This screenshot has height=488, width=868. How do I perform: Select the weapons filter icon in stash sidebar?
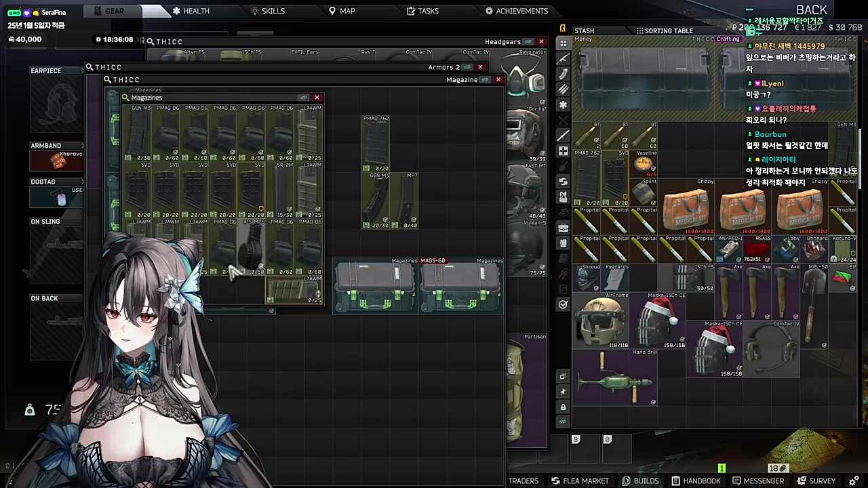563,58
